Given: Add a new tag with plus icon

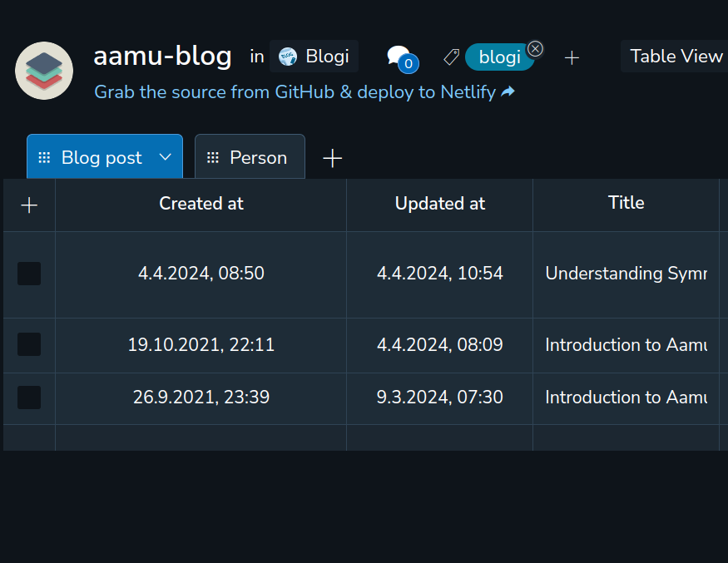Looking at the screenshot, I should 572,57.
